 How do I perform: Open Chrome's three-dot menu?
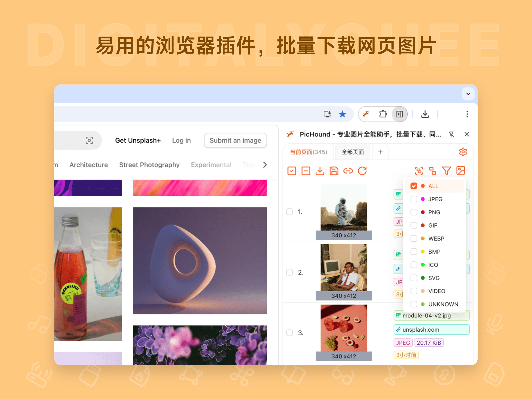467,114
